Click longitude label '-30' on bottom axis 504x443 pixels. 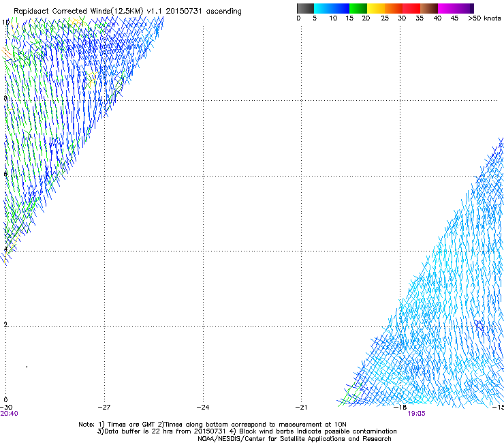[x=6, y=408]
